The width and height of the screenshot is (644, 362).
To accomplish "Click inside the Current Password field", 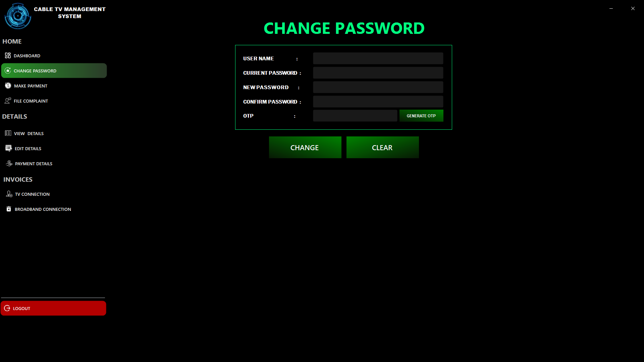I will click(378, 72).
